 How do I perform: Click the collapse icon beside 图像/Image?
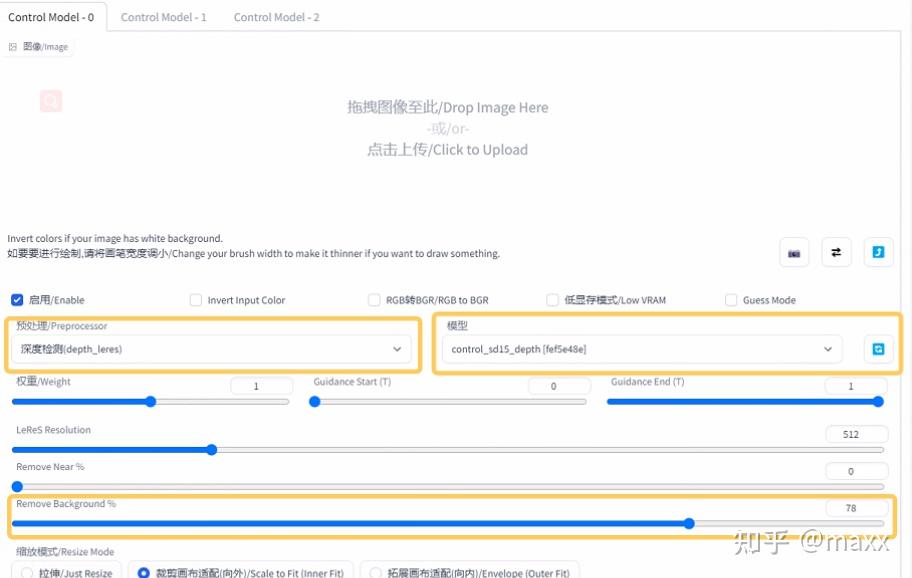(x=12, y=46)
